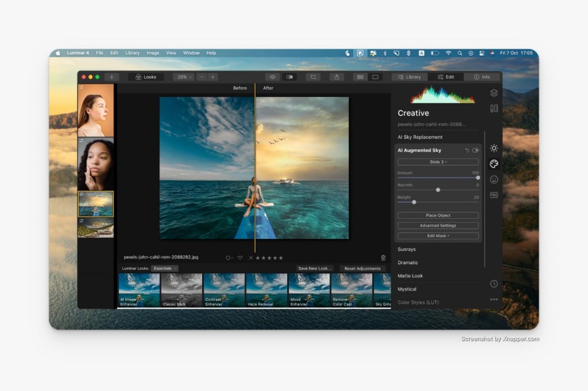This screenshot has height=391, width=588.
Task: Click the Warmth slider handle
Action: click(438, 190)
